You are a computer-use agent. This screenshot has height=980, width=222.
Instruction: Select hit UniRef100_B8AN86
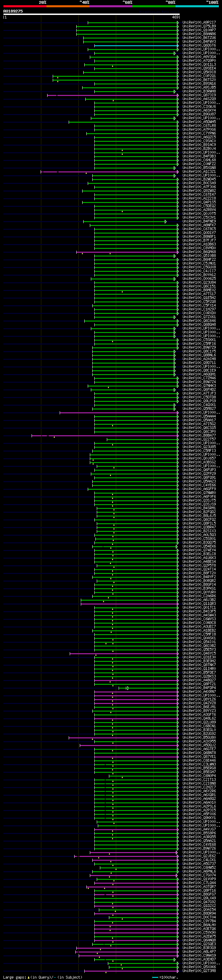point(199,34)
